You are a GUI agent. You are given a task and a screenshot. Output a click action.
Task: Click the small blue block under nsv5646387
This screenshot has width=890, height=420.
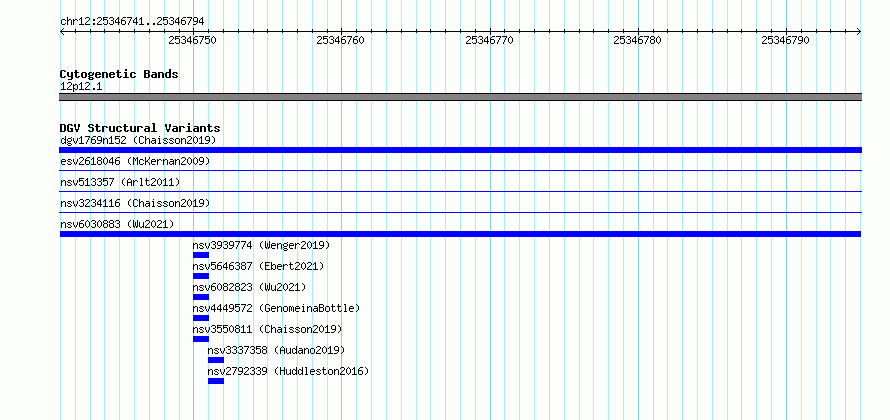tap(201, 276)
